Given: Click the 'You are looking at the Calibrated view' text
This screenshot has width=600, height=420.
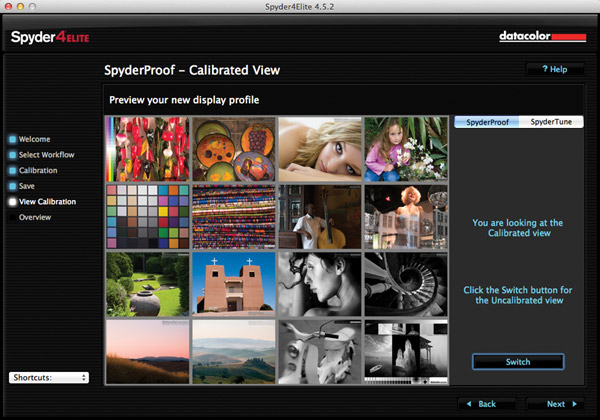Looking at the screenshot, I should (x=518, y=228).
